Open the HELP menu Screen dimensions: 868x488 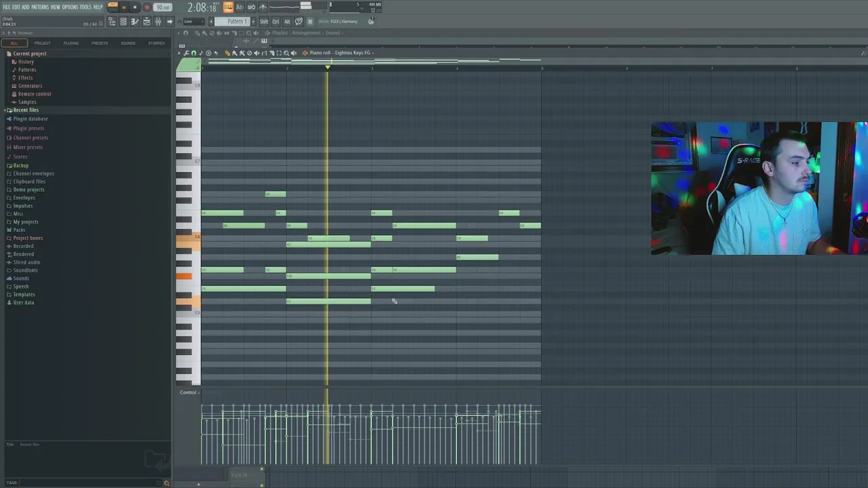98,7
